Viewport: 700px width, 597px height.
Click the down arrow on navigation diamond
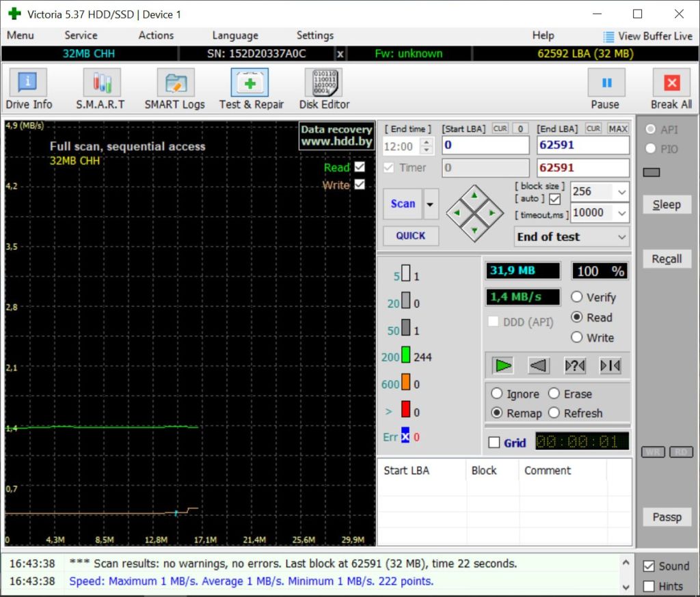pos(474,231)
